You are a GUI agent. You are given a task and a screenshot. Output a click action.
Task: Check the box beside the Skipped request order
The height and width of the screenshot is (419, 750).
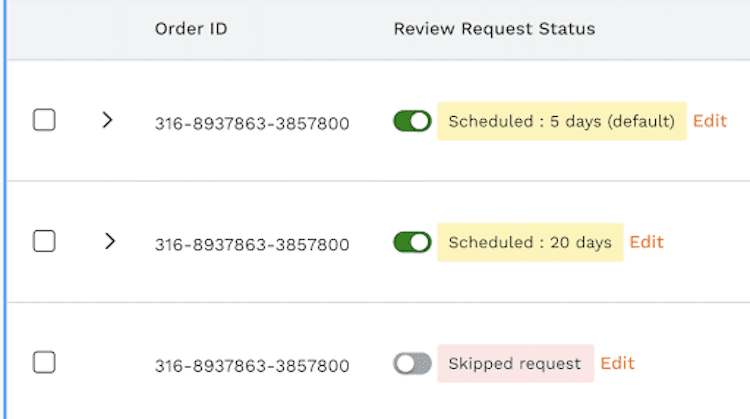pyautogui.click(x=44, y=362)
